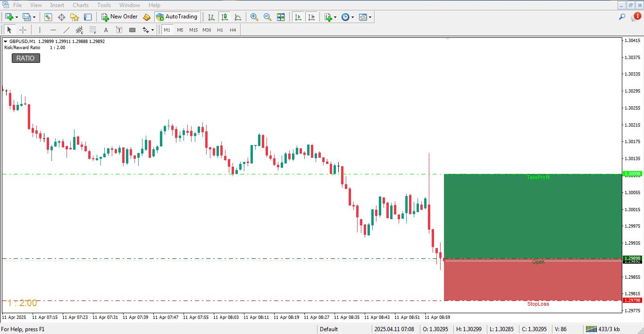
Task: Click the New Order button
Action: (x=119, y=17)
